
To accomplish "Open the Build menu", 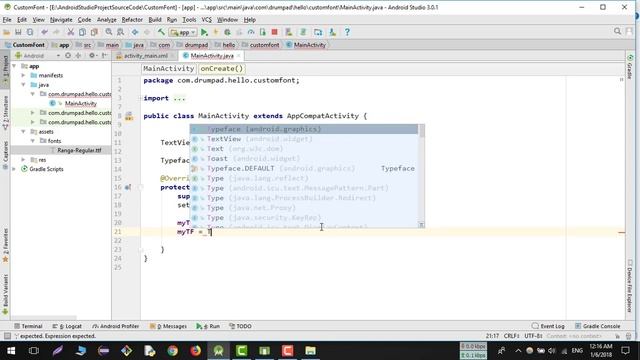I will [155, 20].
